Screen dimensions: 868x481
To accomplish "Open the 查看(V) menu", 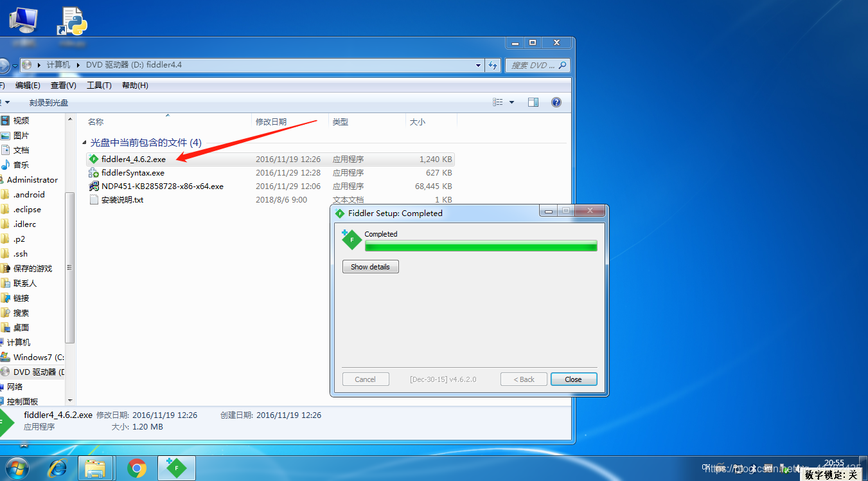I will click(64, 85).
